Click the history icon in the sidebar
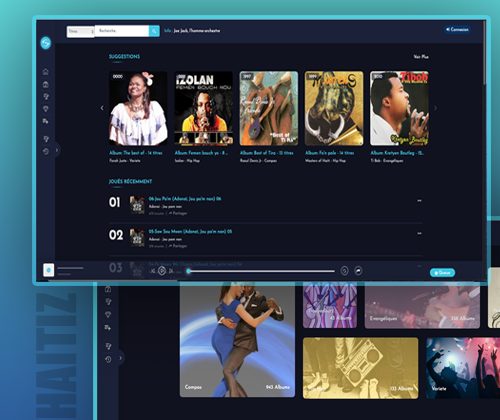 pyautogui.click(x=46, y=152)
